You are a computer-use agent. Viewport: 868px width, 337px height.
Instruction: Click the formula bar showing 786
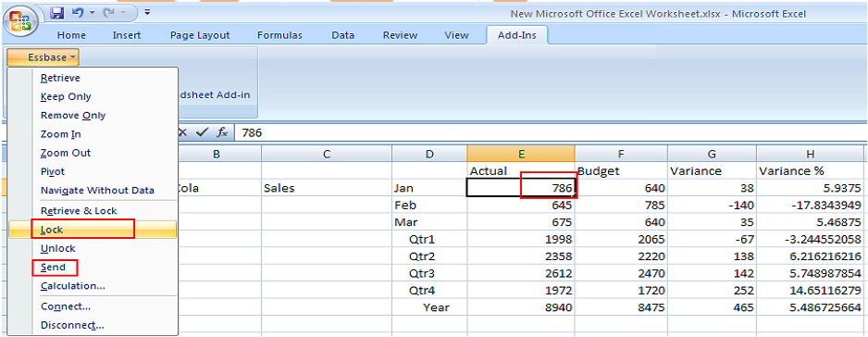point(551,132)
